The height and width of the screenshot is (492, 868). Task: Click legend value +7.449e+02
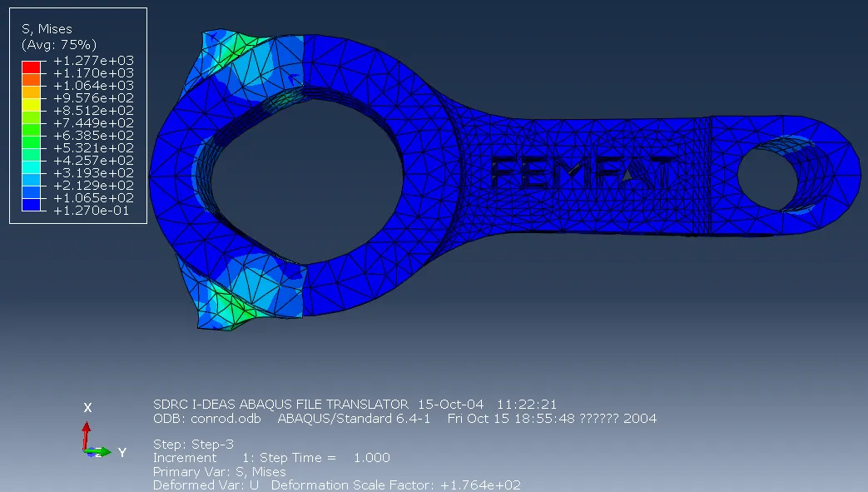93,123
